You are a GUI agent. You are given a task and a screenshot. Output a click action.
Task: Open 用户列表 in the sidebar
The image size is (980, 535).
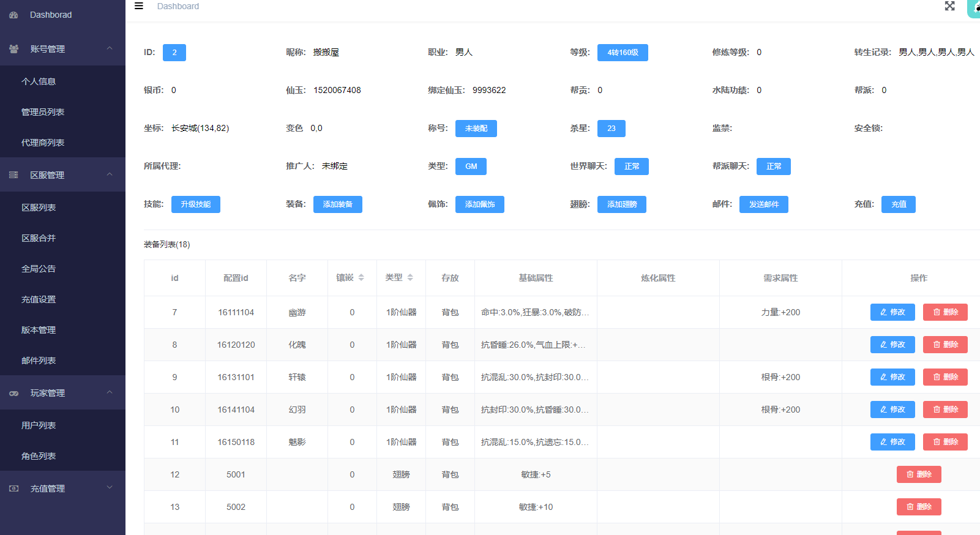point(39,425)
